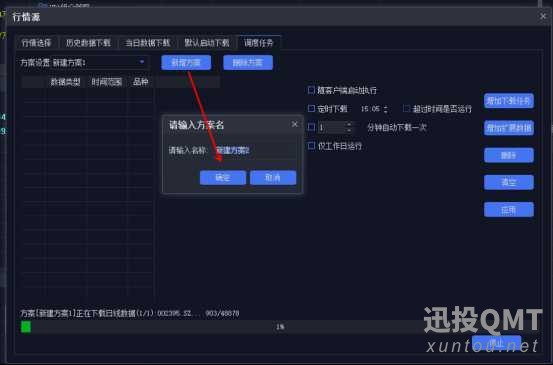Select the 默认自动下载 tab
553x365 pixels.
[207, 43]
